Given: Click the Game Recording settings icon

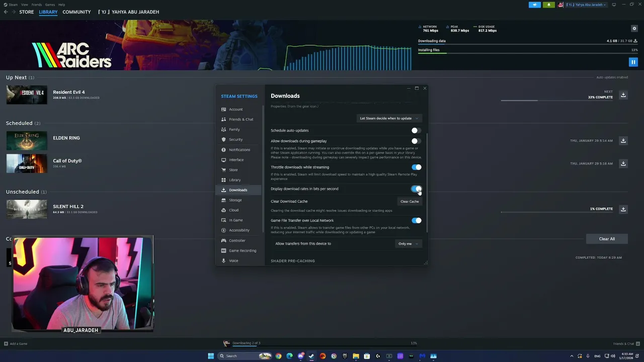Looking at the screenshot, I should (x=223, y=250).
